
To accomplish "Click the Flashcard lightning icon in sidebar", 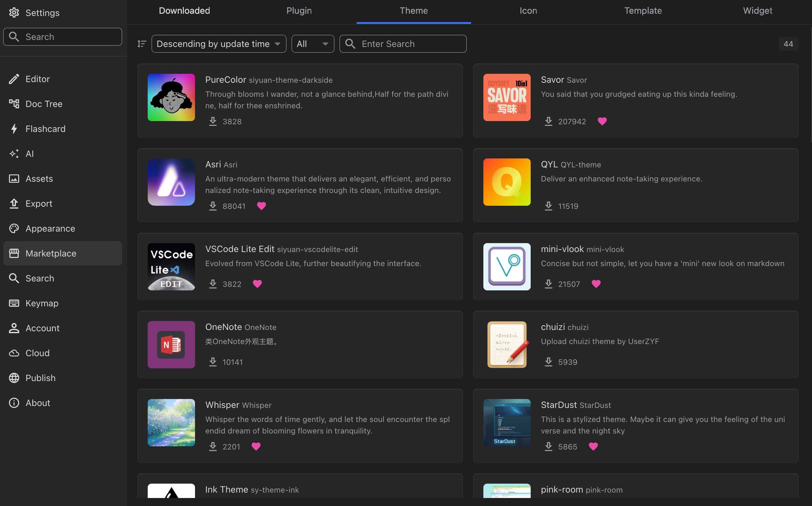I will pos(14,129).
